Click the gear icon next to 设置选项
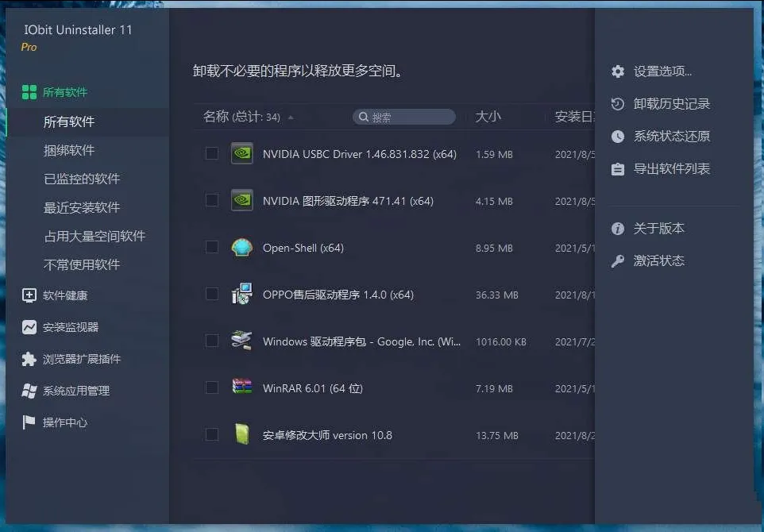The image size is (764, 532). pos(618,71)
